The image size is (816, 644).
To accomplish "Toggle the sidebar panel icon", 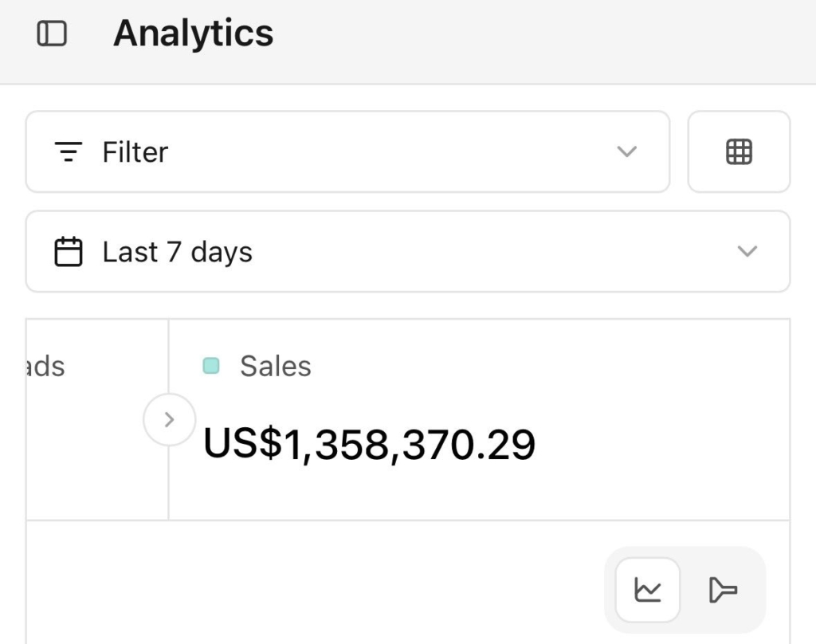I will coord(52,34).
